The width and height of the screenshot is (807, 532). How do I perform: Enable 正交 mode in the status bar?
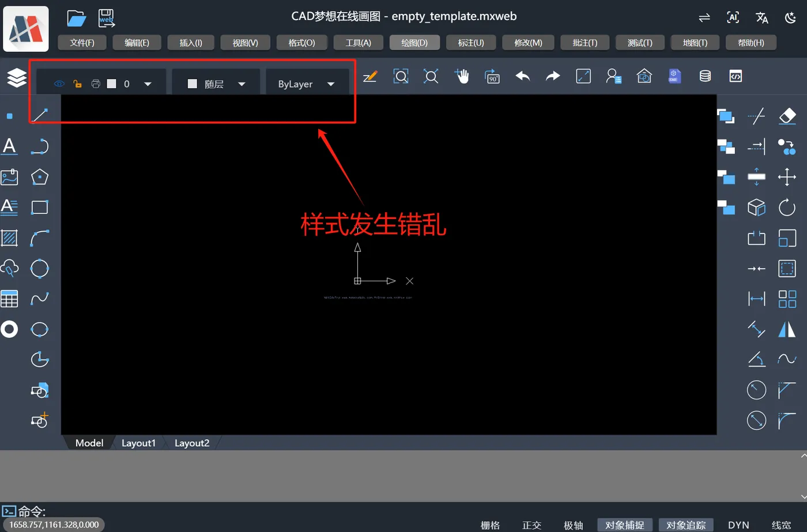tap(531, 525)
